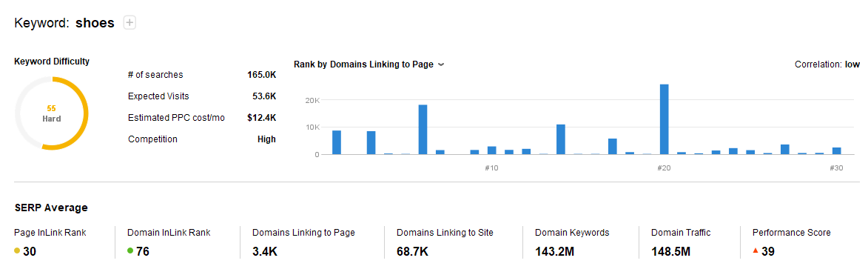This screenshot has width=868, height=272.
Task: Click the plus icon next to keyword shoes
Action: coord(129,23)
